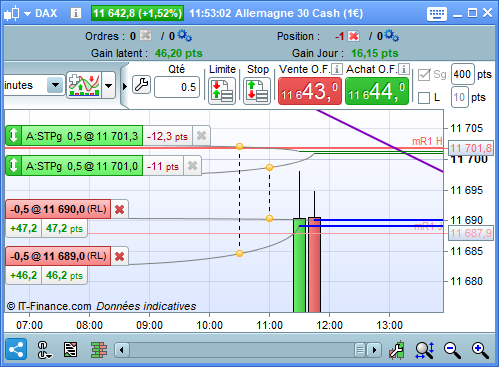499x367 pixels.
Task: Click the Achat O.F. info icon
Action: [404, 69]
